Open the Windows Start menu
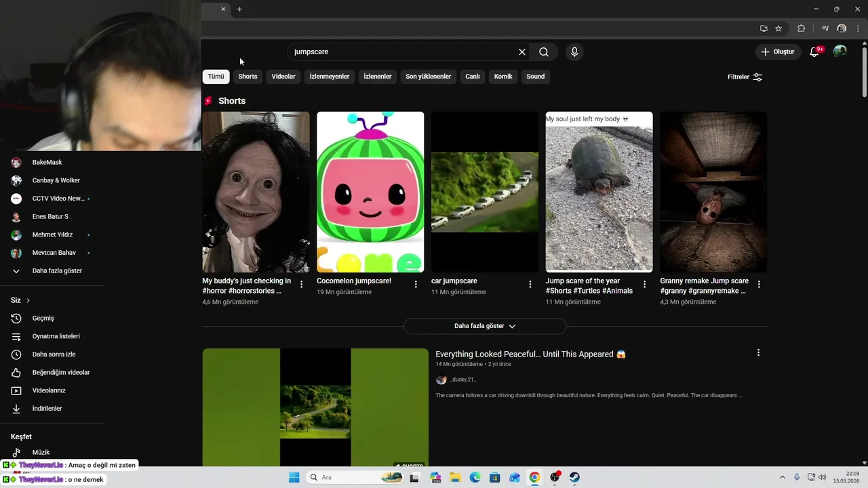The width and height of the screenshot is (868, 488). click(294, 477)
